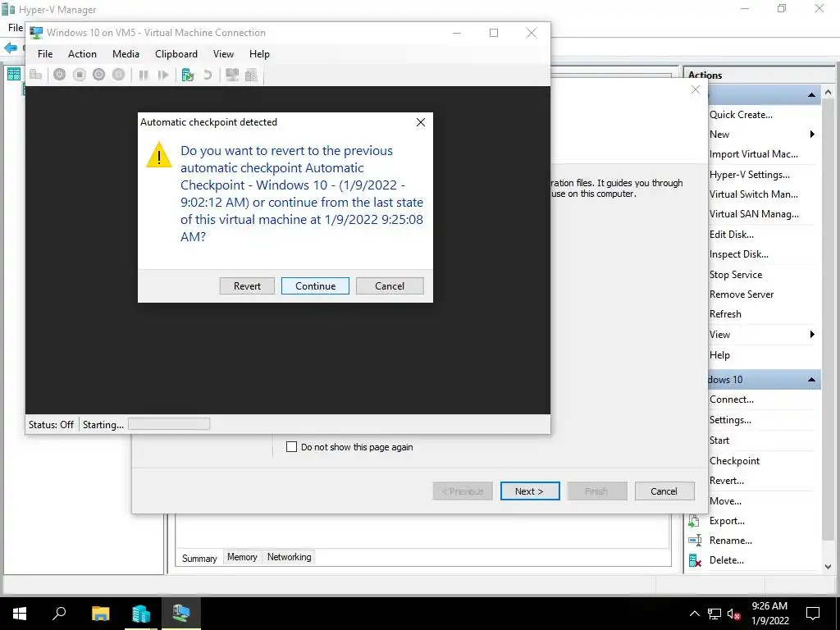
Task: Click the muted volume tray icon
Action: point(734,614)
